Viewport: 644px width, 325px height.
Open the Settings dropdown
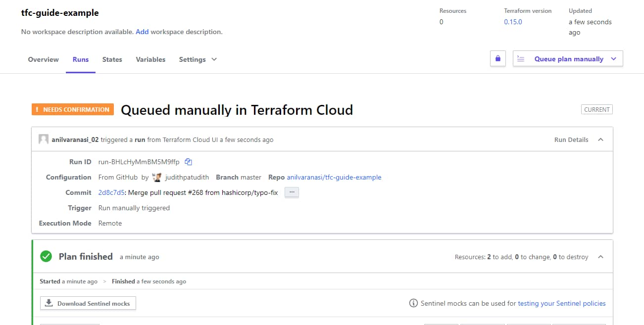pos(197,59)
